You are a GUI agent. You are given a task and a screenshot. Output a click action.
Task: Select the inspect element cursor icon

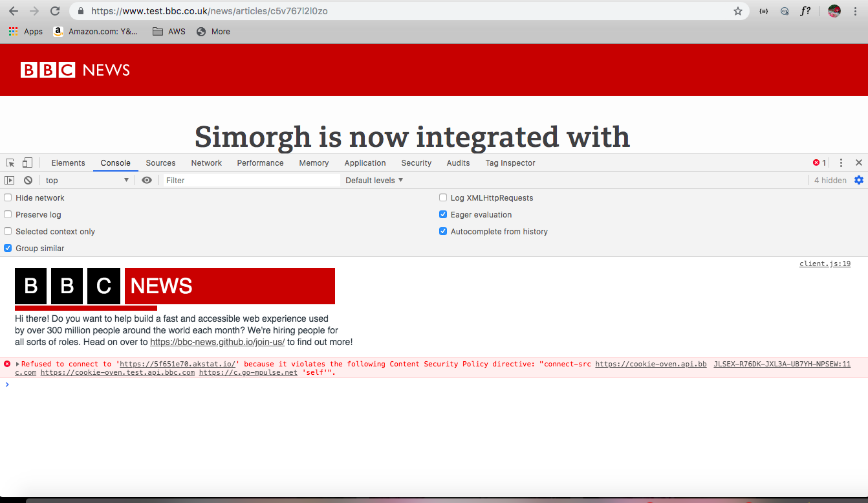[x=10, y=162]
